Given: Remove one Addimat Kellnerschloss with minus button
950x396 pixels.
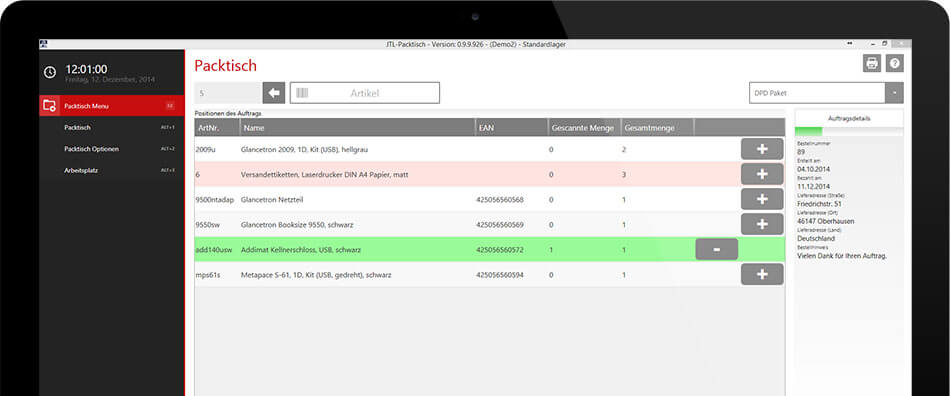Looking at the screenshot, I should (717, 249).
